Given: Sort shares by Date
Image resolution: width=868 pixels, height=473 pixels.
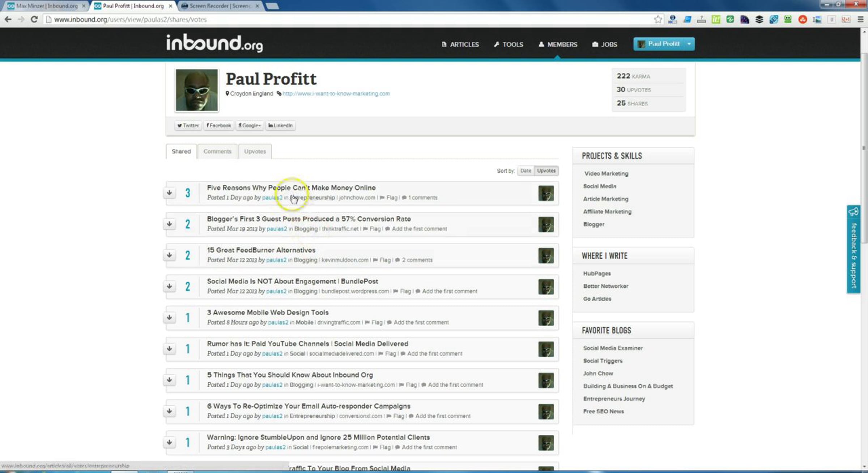Looking at the screenshot, I should click(526, 171).
